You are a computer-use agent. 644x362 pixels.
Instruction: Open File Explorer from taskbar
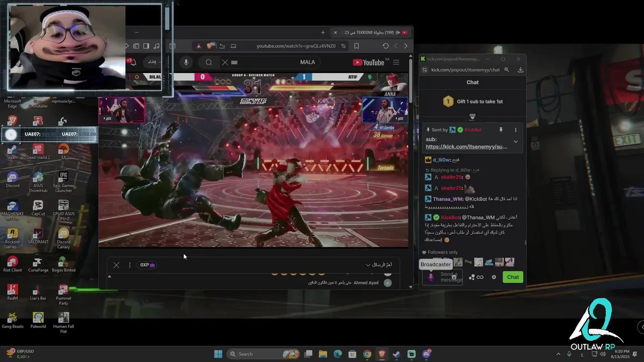(x=323, y=354)
